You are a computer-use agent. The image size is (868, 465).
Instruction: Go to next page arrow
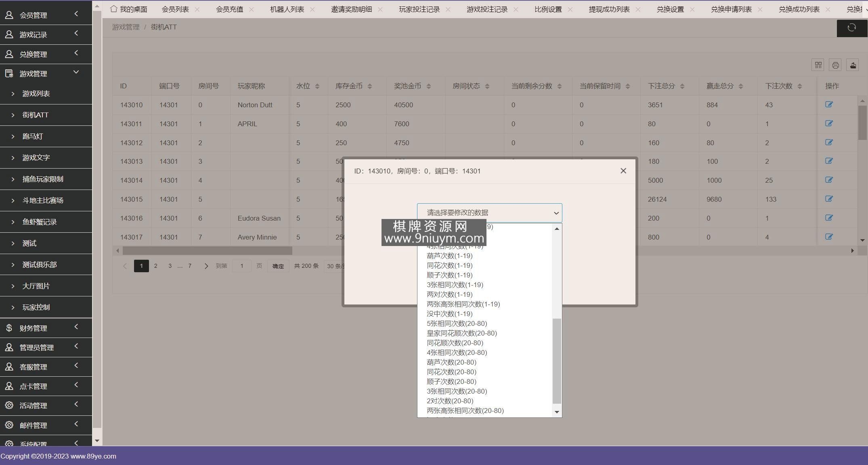tap(206, 266)
